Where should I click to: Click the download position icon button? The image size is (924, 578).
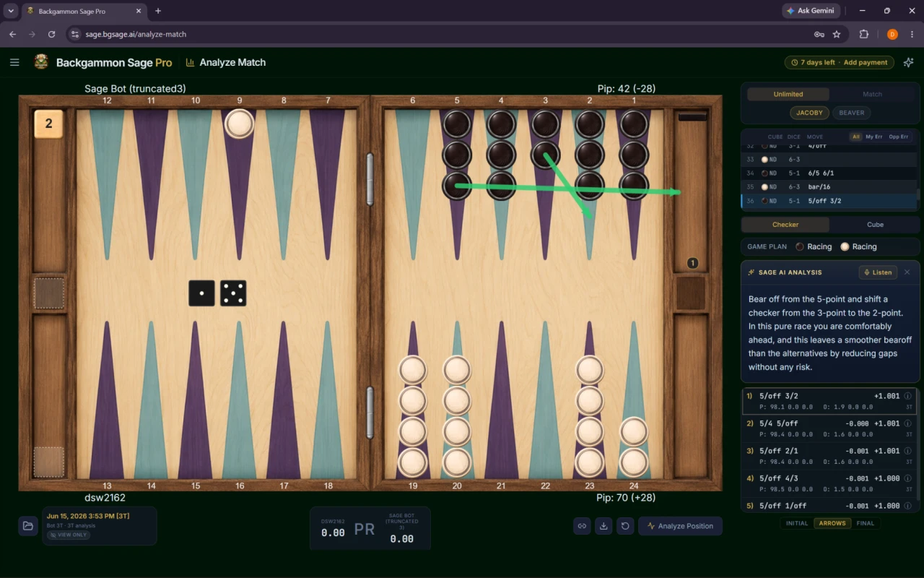[603, 526]
